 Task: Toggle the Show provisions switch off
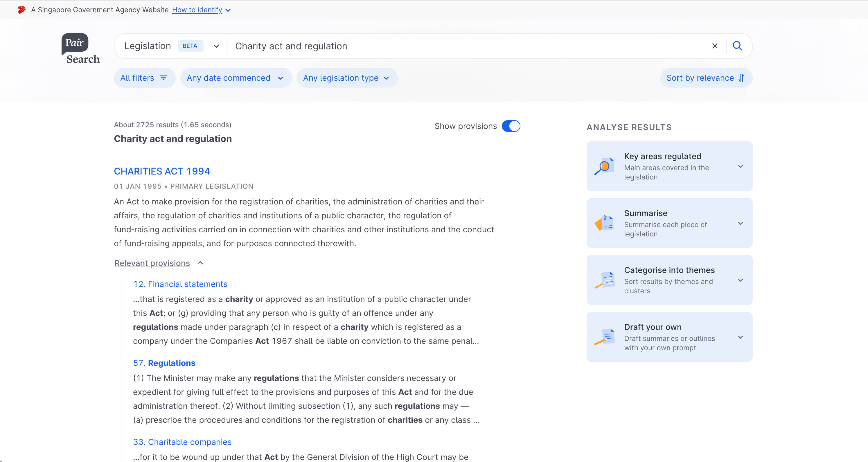(511, 126)
